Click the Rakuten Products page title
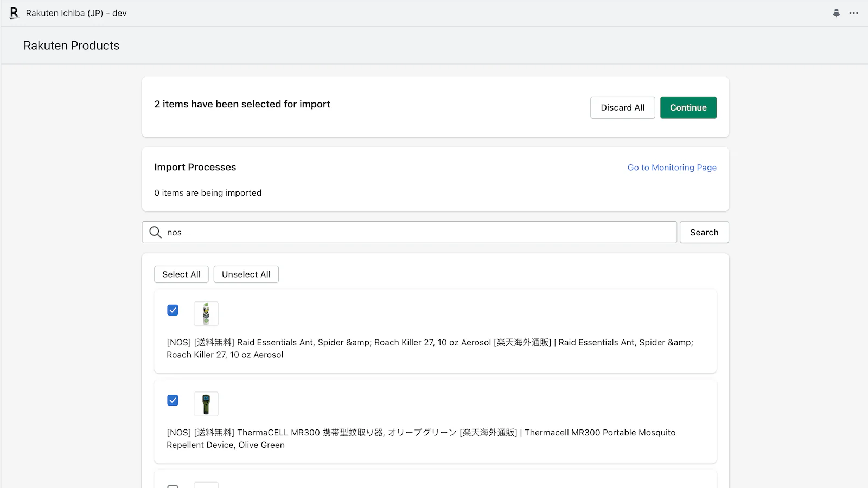This screenshot has height=488, width=868. pyautogui.click(x=72, y=46)
